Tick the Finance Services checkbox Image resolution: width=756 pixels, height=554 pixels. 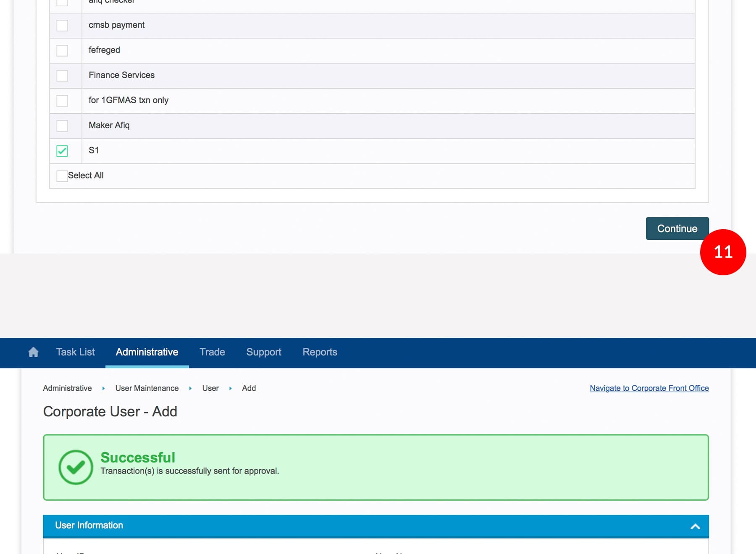62,76
